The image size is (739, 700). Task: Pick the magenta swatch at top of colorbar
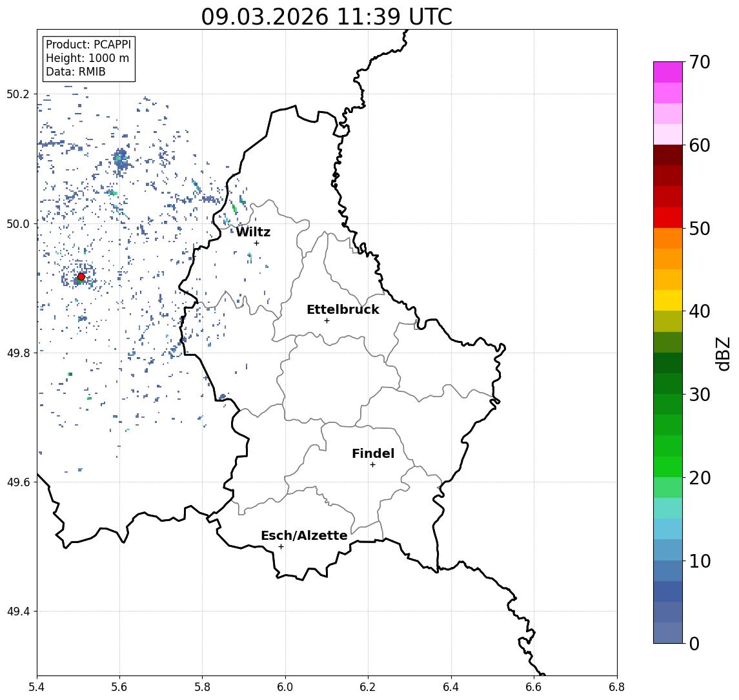(668, 72)
